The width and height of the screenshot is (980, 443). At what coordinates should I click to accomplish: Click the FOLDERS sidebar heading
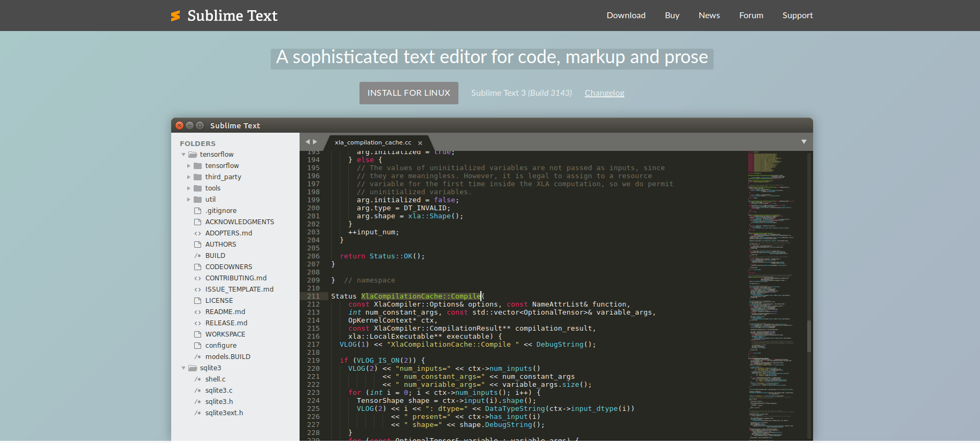(x=197, y=143)
